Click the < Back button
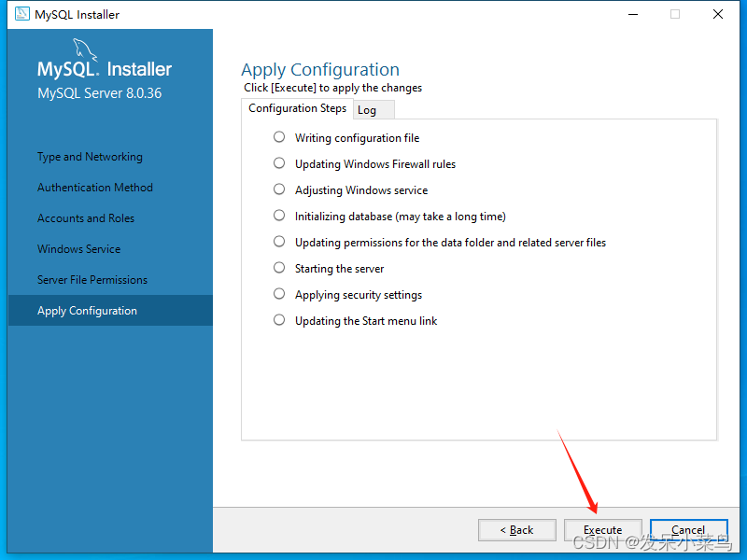The width and height of the screenshot is (747, 560). 517,530
